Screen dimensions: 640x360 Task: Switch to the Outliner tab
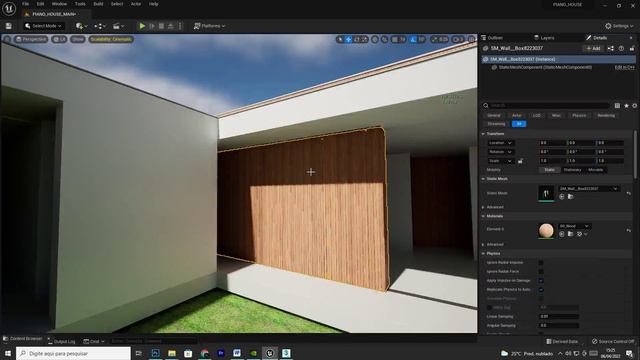[x=492, y=38]
